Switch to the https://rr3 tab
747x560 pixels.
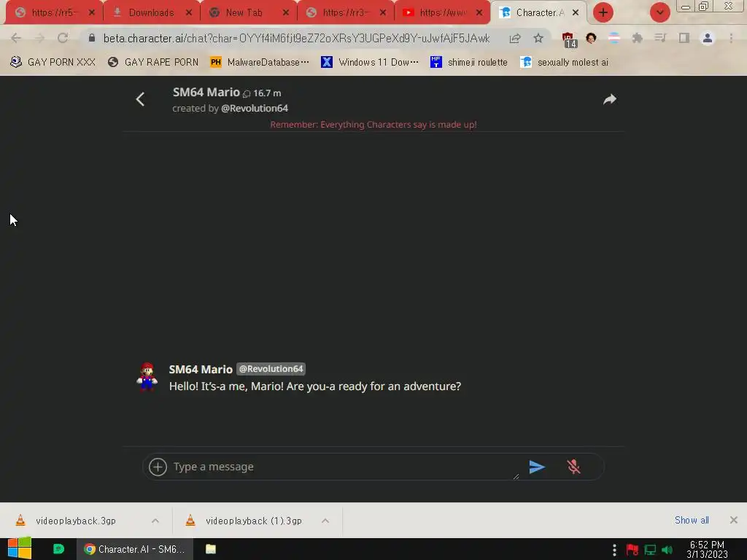[344, 12]
